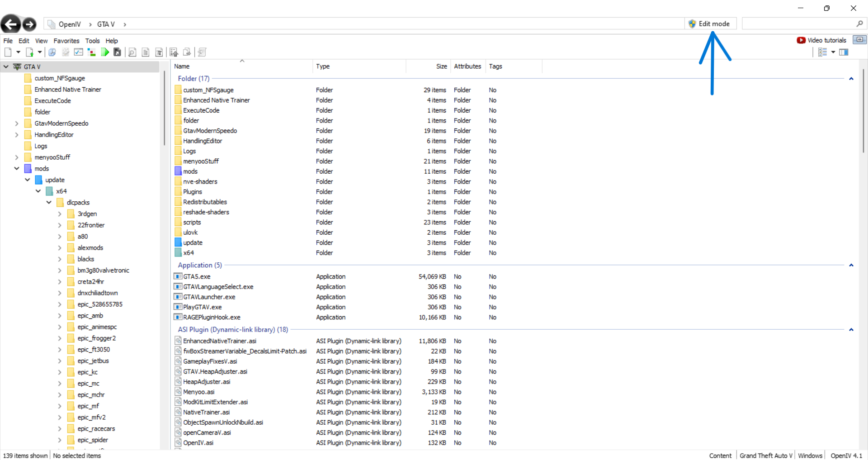Viewport: 868px width, 460px height.
Task: Click the OpenIV breadcrumb
Action: tap(70, 24)
